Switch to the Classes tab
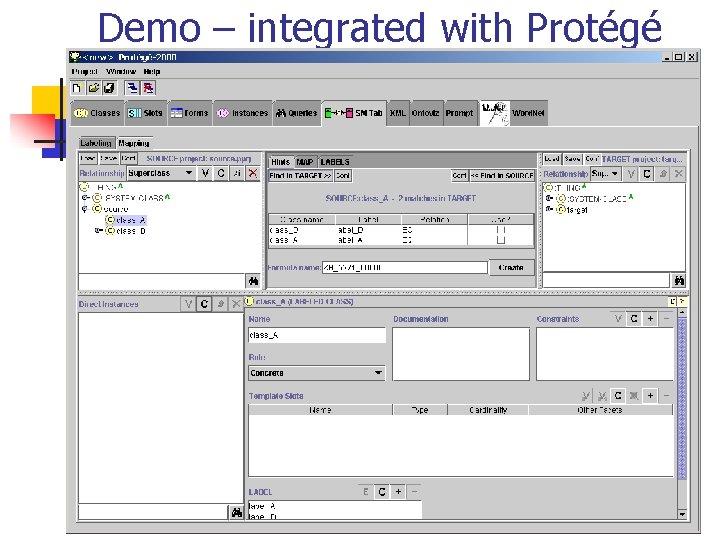720x540 pixels. click(x=97, y=113)
